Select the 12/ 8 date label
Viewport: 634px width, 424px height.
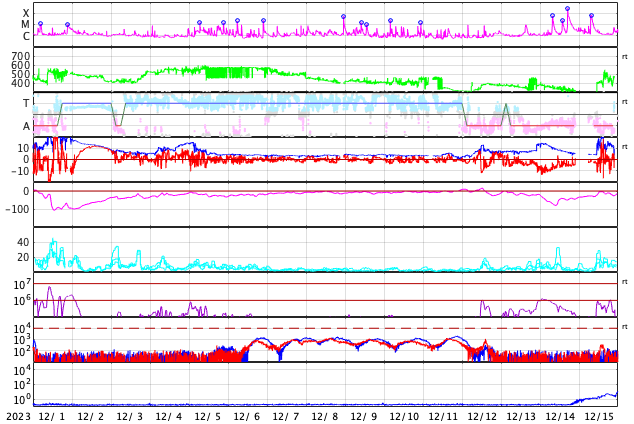pos(325,416)
